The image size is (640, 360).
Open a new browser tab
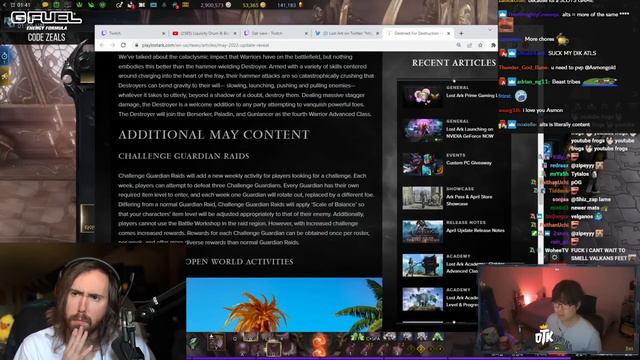461,33
